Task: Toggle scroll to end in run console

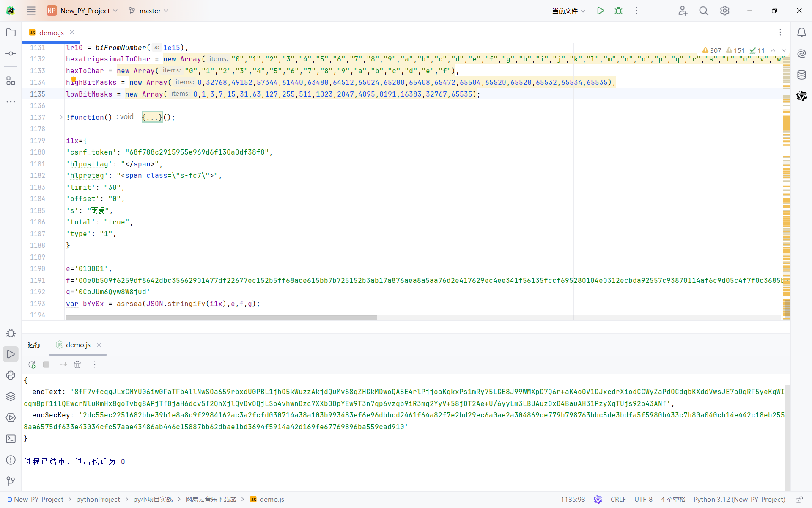Action: [x=63, y=364]
